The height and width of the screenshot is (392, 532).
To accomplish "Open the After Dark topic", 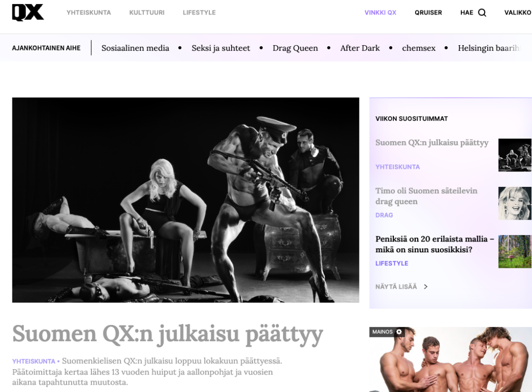I will coord(360,48).
